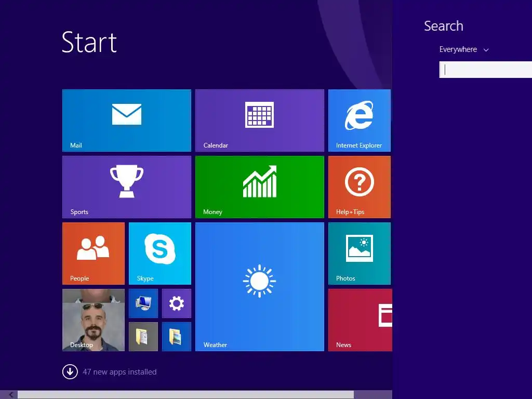Launch Internet Explorer tile
This screenshot has height=399, width=532.
(360, 121)
